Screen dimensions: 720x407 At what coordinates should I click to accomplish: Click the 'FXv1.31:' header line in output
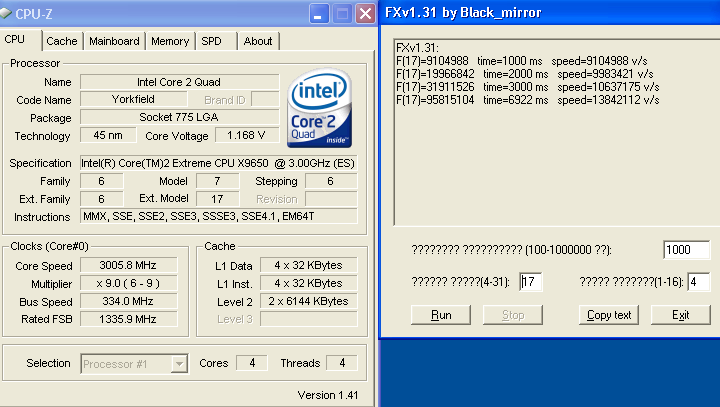(417, 48)
